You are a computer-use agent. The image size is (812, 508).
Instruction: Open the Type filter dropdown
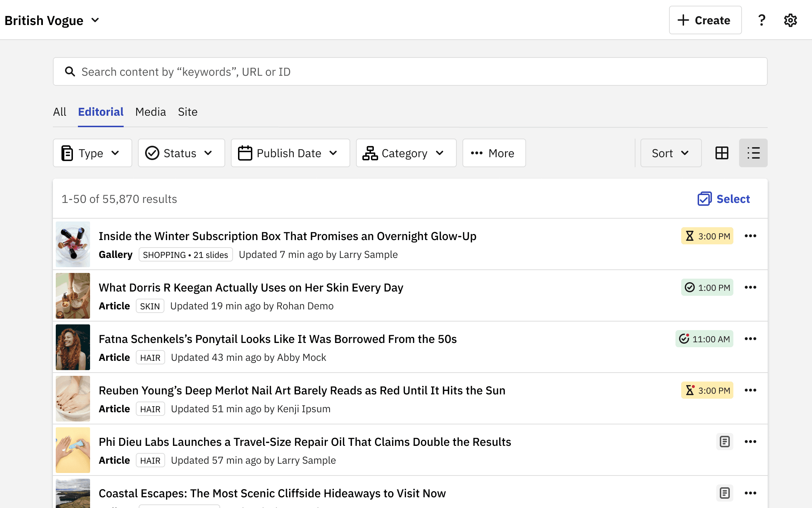tap(92, 153)
